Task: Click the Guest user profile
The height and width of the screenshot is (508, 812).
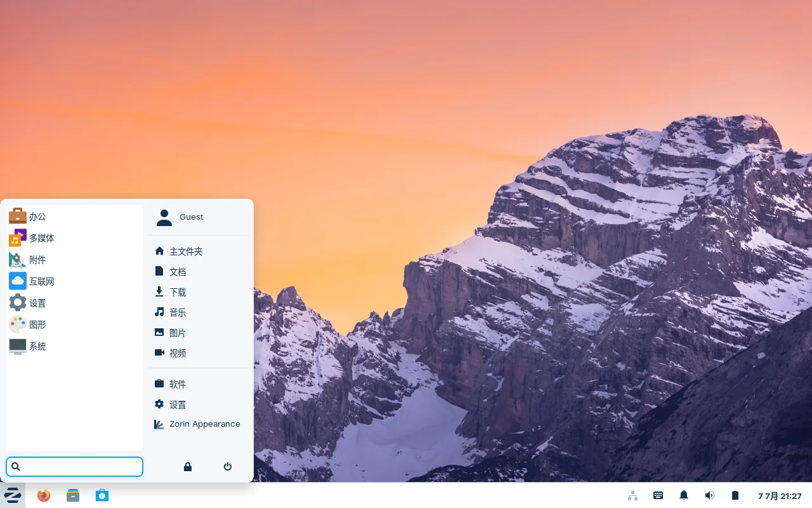Action: 190,217
